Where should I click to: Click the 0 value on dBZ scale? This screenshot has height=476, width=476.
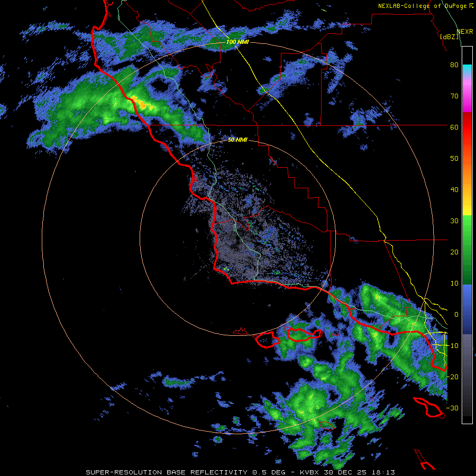click(456, 315)
